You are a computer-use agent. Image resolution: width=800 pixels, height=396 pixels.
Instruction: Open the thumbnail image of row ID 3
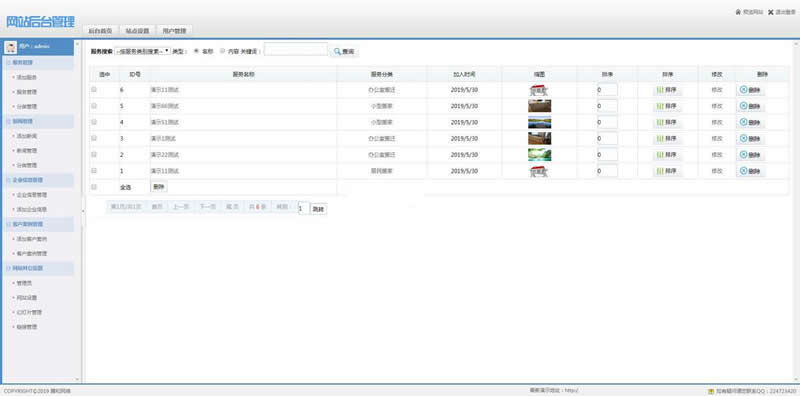click(x=539, y=138)
